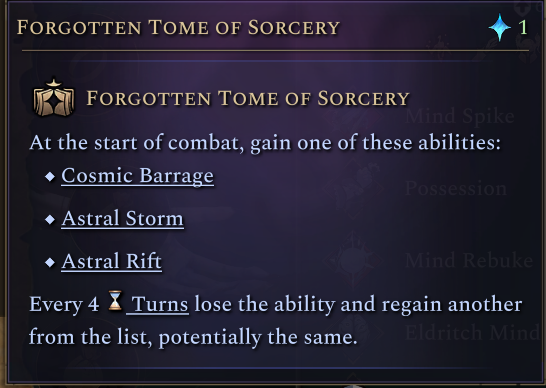Select the faded Eldritch Mind skill label
Viewport: 546px width, 388px height.
[x=473, y=333]
